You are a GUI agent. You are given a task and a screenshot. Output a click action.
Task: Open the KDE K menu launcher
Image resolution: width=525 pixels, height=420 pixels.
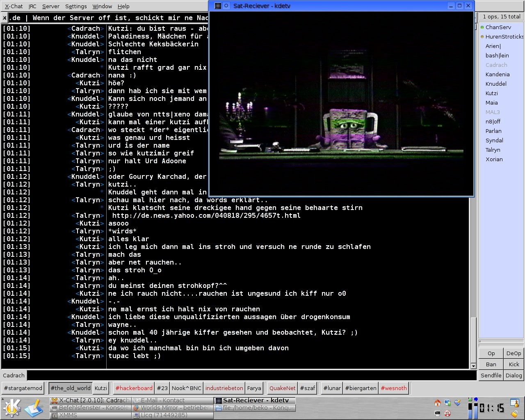tap(11, 408)
